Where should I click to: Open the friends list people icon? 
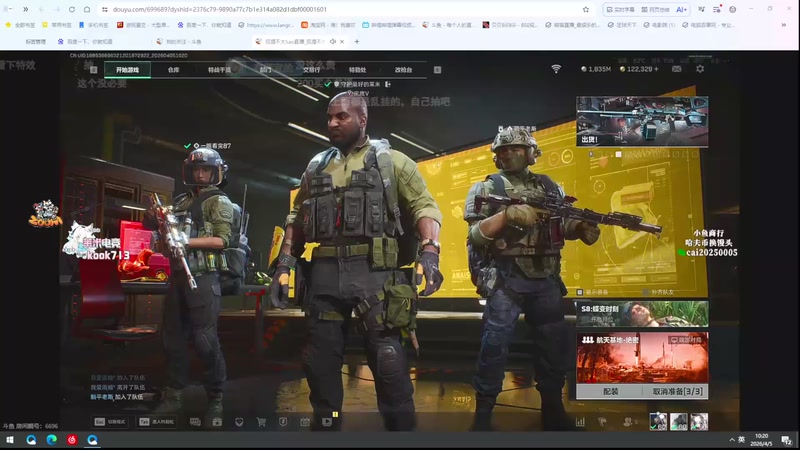click(629, 422)
